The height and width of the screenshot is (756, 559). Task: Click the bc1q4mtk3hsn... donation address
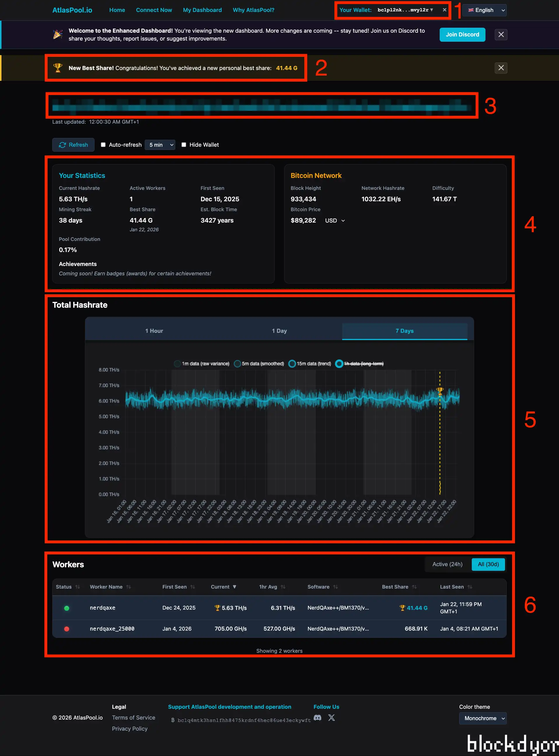point(244,720)
